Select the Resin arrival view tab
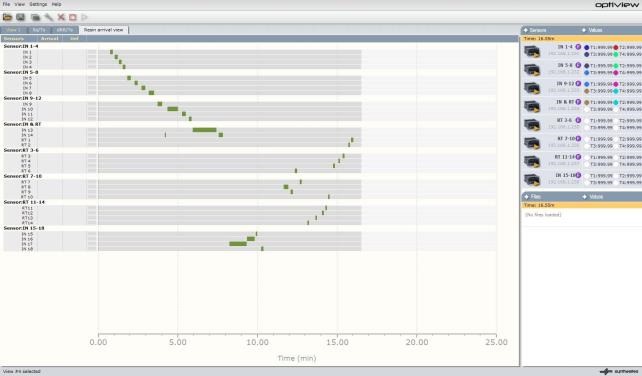Screen dimensions: 642x376 pyautogui.click(x=104, y=30)
